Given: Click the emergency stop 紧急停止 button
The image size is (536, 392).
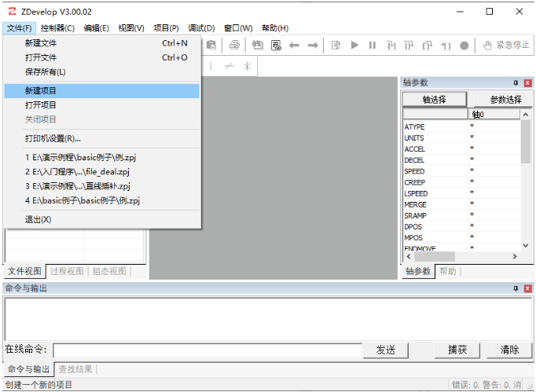Looking at the screenshot, I should (506, 45).
